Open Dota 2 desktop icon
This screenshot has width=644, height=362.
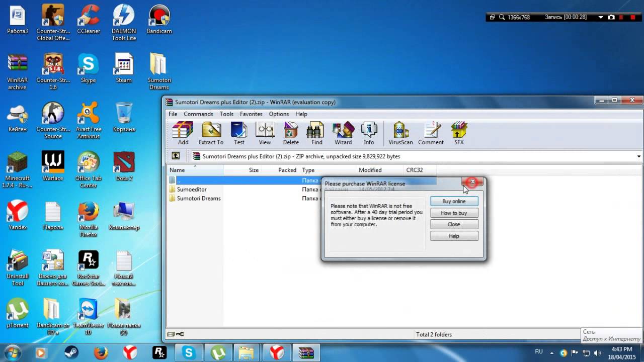pos(124,166)
